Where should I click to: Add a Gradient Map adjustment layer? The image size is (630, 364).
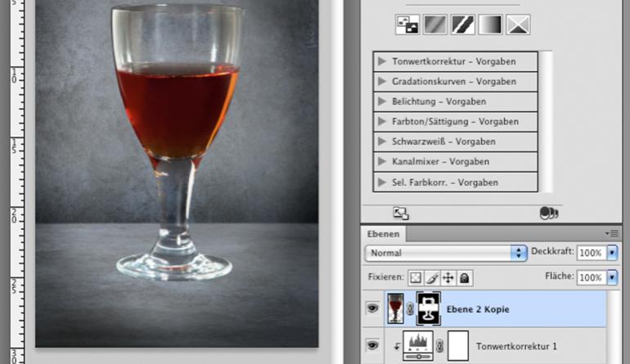click(491, 25)
